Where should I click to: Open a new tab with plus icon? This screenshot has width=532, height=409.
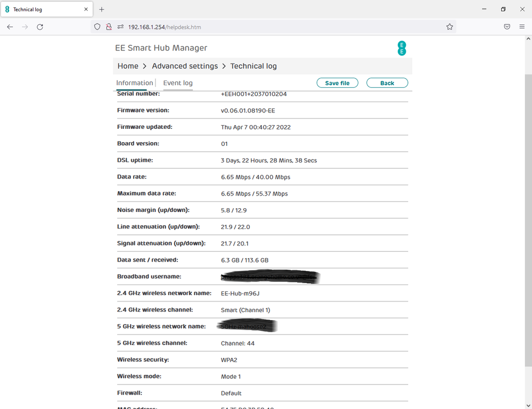101,10
